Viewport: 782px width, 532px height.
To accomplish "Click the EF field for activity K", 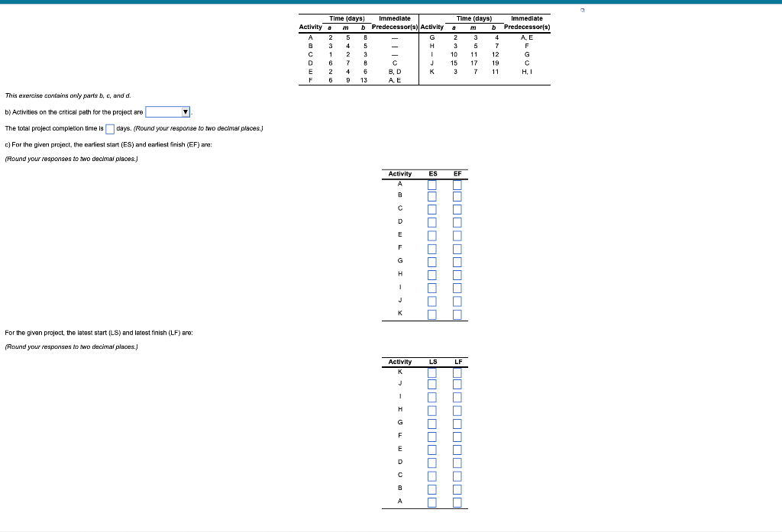I will [x=457, y=314].
